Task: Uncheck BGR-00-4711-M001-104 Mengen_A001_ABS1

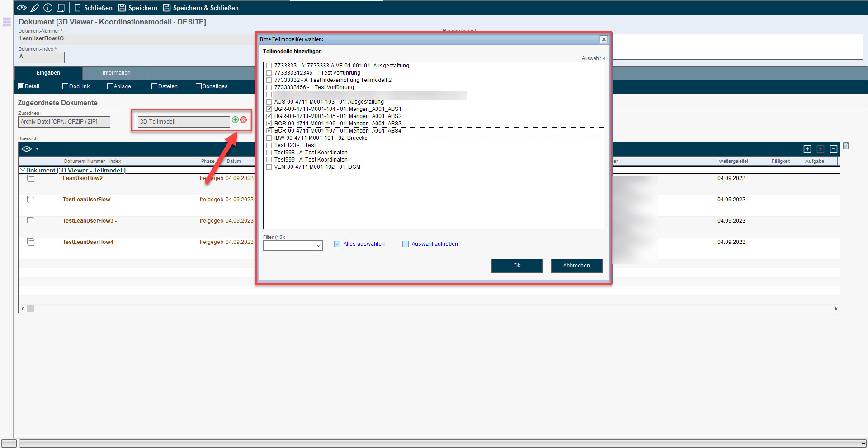Action: pos(269,109)
